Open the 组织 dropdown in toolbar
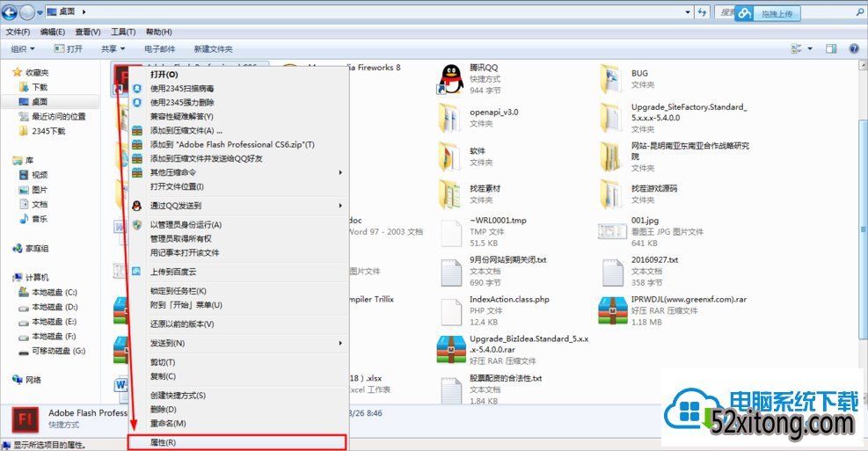The height and width of the screenshot is (451, 868). tap(23, 48)
